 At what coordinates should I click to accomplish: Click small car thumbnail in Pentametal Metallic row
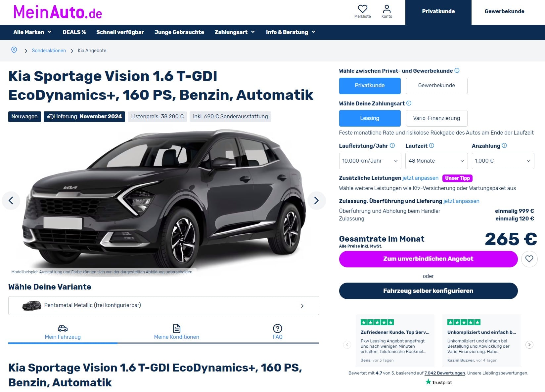(x=31, y=305)
